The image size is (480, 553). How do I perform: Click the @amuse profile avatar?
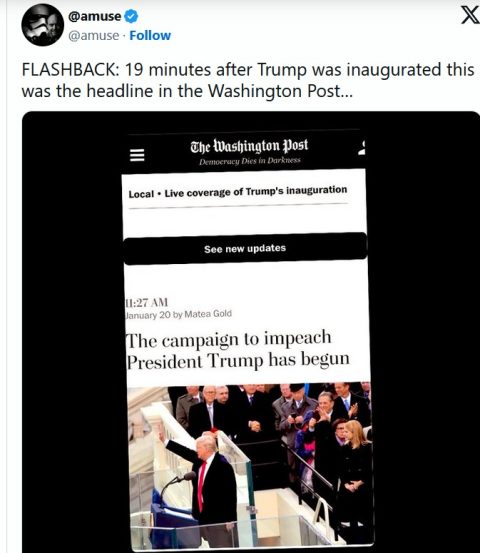point(42,25)
